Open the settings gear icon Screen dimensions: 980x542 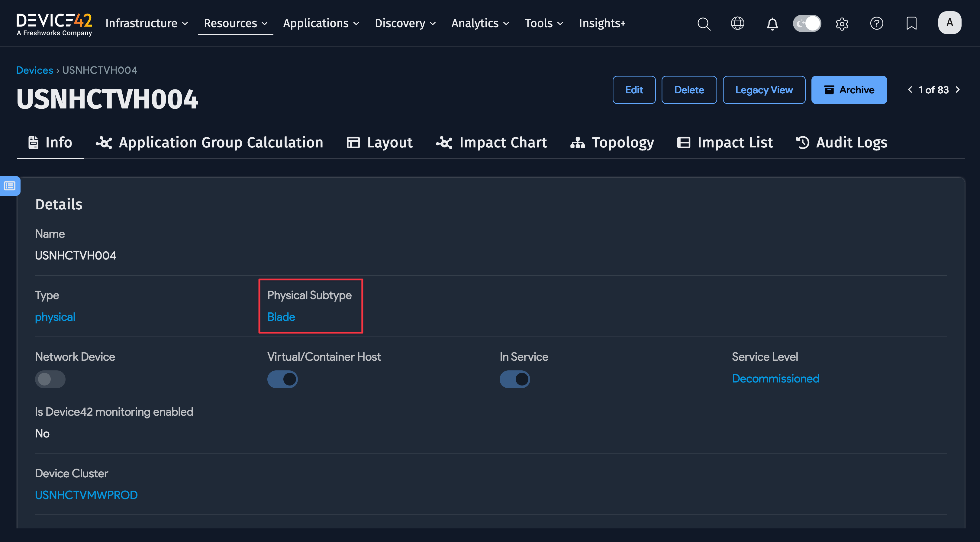click(x=842, y=24)
